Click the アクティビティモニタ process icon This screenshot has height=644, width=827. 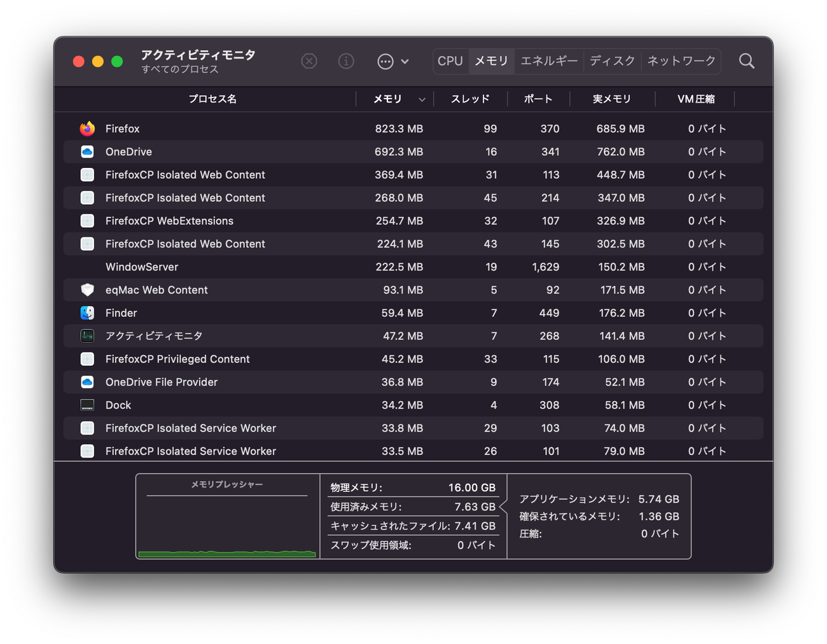pos(87,336)
